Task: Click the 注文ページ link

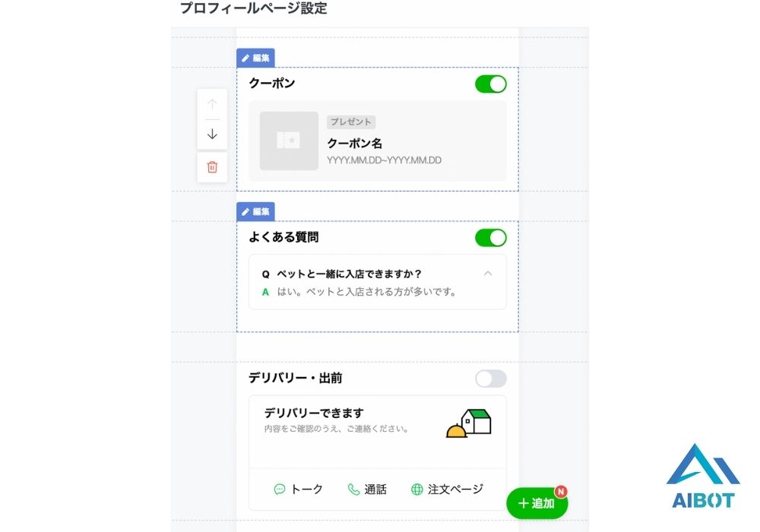Action: pos(455,489)
